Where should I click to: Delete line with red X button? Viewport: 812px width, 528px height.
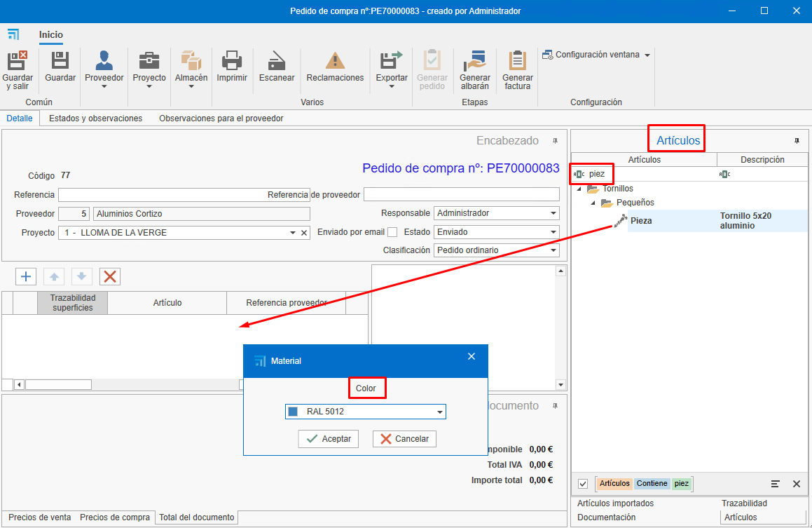pyautogui.click(x=110, y=277)
